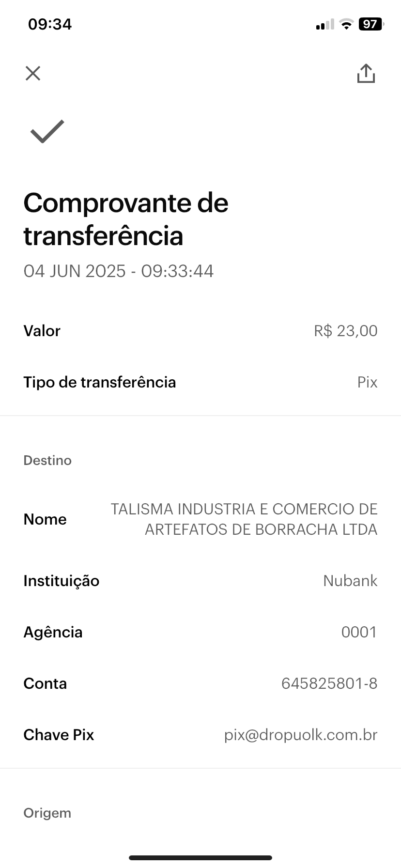Tap the Valor row label

pos(42,331)
